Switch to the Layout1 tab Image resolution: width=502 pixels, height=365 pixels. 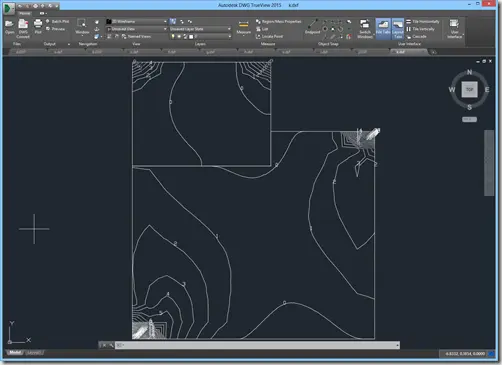pyautogui.click(x=34, y=353)
